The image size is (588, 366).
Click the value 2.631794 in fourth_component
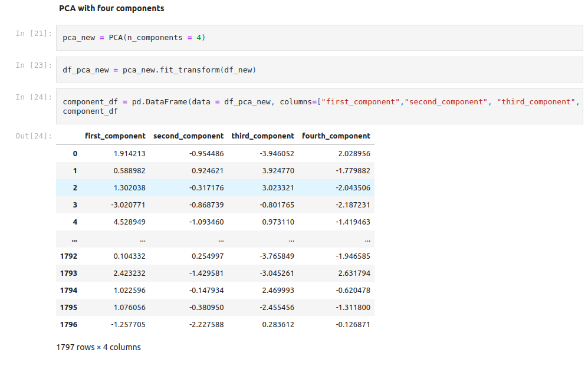coord(353,273)
